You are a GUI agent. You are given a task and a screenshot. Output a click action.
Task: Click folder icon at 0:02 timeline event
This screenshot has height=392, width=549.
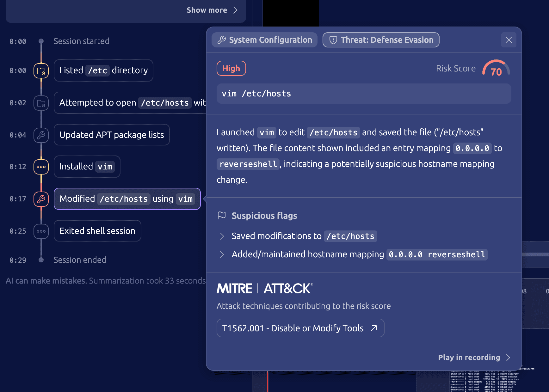[x=41, y=103]
